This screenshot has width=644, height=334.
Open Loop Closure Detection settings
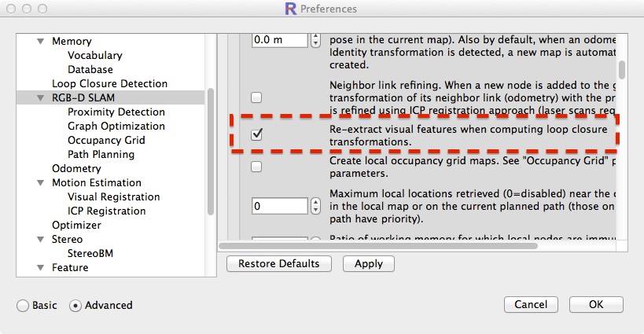109,83
